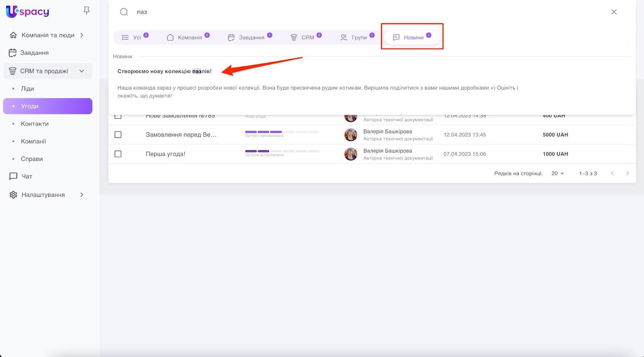The height and width of the screenshot is (357, 644).
Task: Tick the checkbox for Замовлення перед Ве…
Action: pos(118,135)
